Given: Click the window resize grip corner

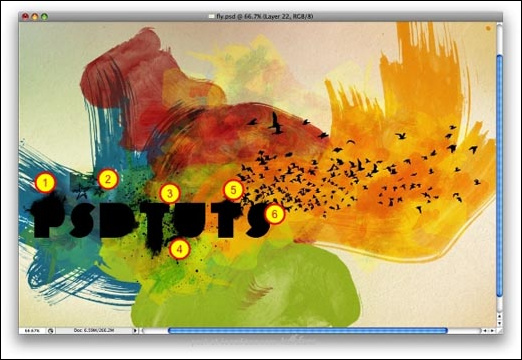Looking at the screenshot, I should (499, 331).
